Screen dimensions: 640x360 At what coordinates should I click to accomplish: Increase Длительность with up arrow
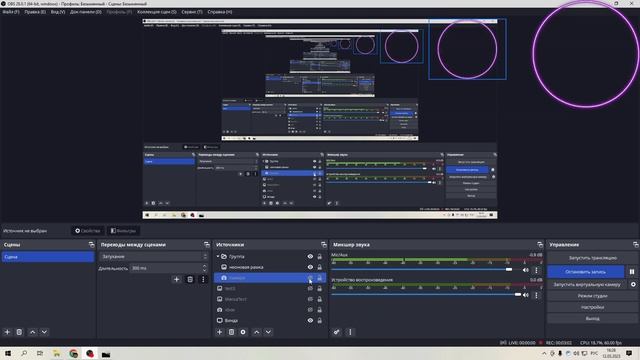[204, 266]
